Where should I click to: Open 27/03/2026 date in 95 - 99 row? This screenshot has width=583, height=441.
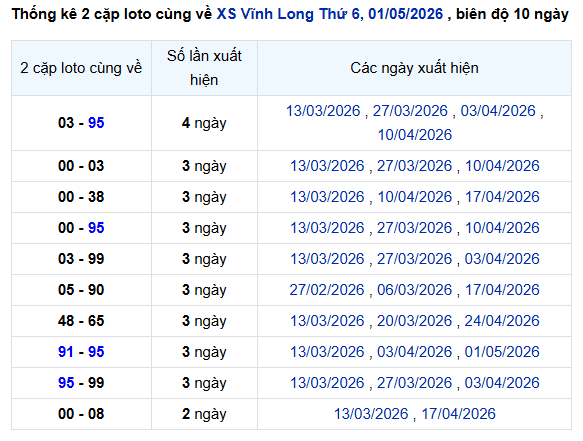[415, 383]
